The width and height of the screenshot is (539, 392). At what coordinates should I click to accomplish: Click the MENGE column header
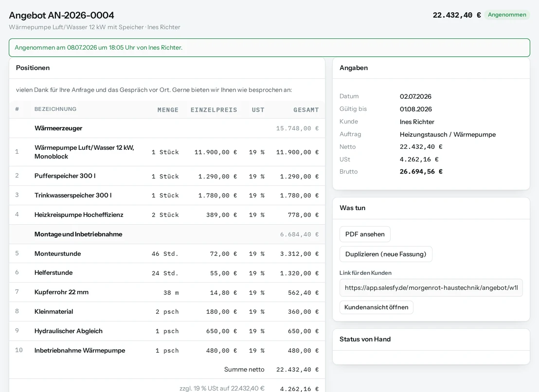point(168,110)
